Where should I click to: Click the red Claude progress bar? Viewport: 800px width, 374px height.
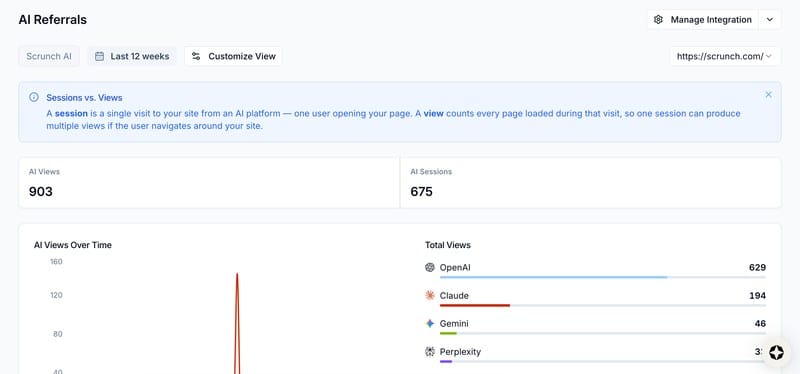[475, 305]
